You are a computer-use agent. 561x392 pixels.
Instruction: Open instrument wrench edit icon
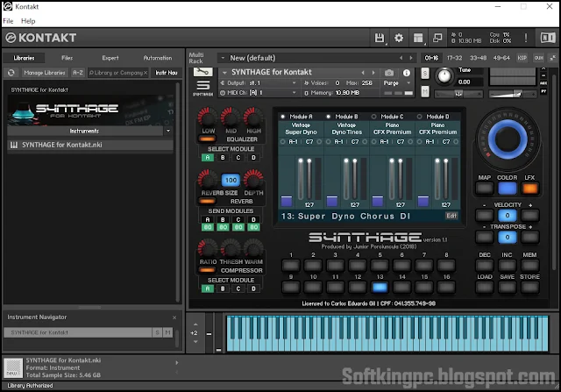202,72
